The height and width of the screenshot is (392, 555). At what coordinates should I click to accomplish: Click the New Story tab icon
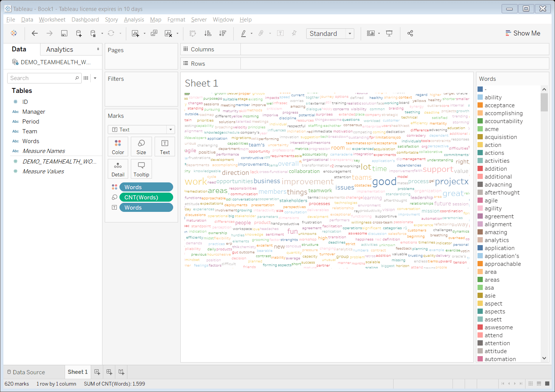point(121,372)
